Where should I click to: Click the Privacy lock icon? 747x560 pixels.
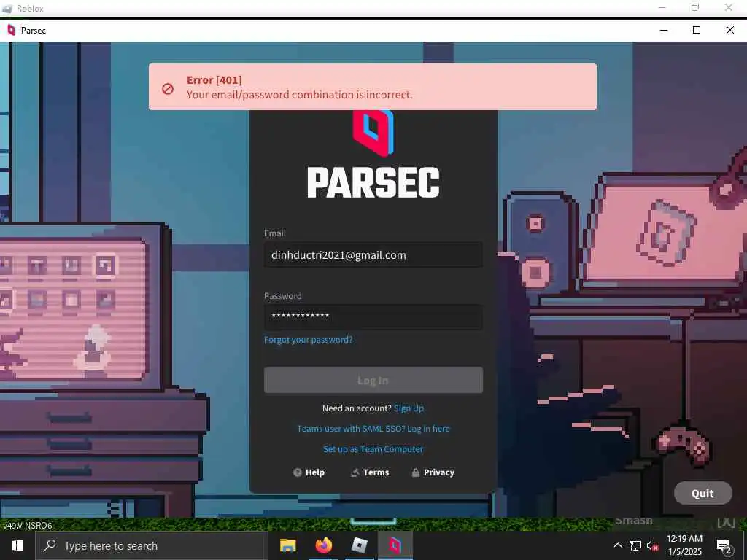[x=415, y=472]
